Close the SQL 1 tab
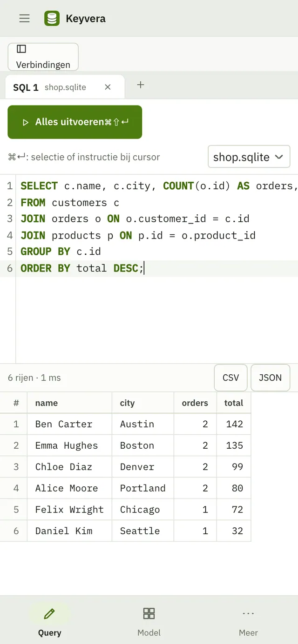Viewport: 298px width, 644px height. point(108,87)
